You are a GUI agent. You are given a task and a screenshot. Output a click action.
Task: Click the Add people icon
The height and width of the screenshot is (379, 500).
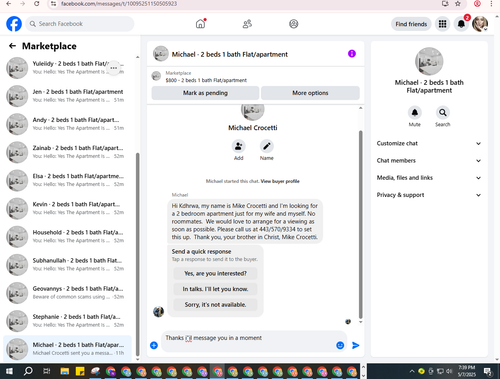coord(239,146)
